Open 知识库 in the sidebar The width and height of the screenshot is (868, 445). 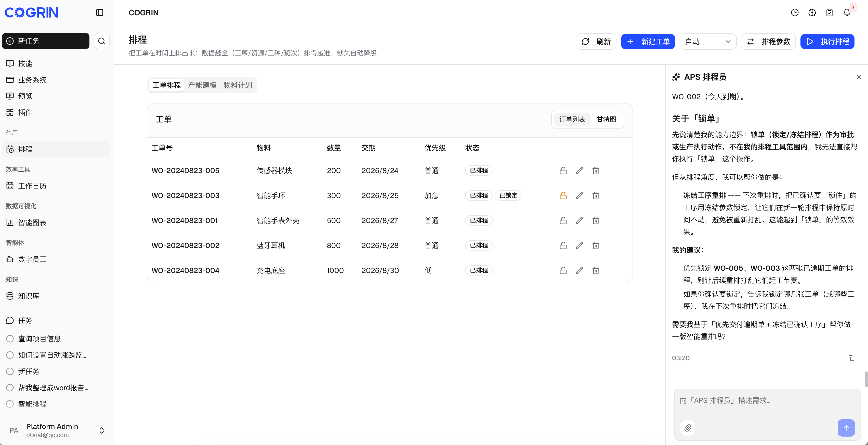click(56, 296)
